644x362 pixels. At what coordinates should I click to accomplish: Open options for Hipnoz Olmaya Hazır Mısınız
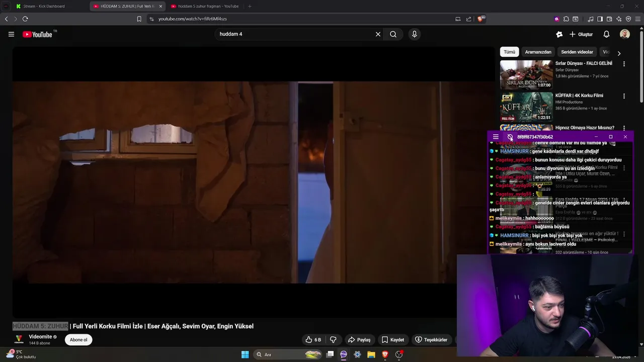[x=624, y=128]
